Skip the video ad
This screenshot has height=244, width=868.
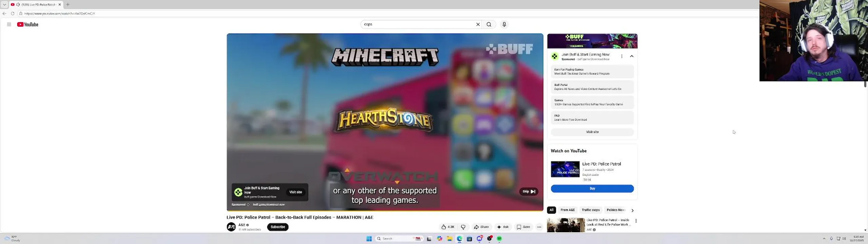[x=529, y=191]
